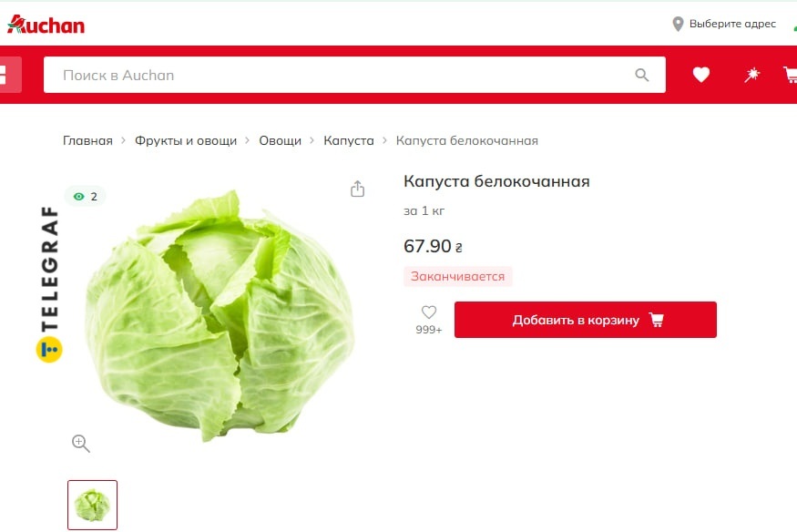The image size is (797, 532).
Task: Click the views eye badge showing 2
Action: (85, 196)
